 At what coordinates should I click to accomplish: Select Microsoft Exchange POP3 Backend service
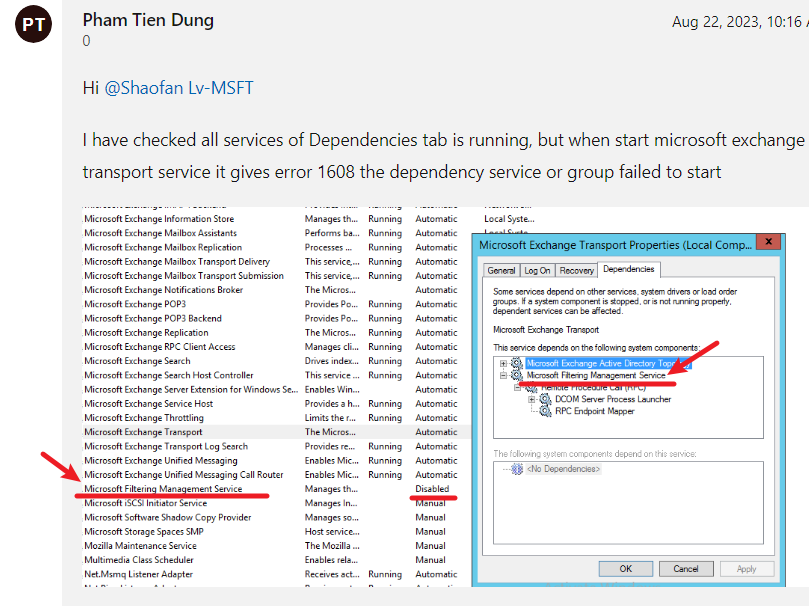tap(153, 319)
